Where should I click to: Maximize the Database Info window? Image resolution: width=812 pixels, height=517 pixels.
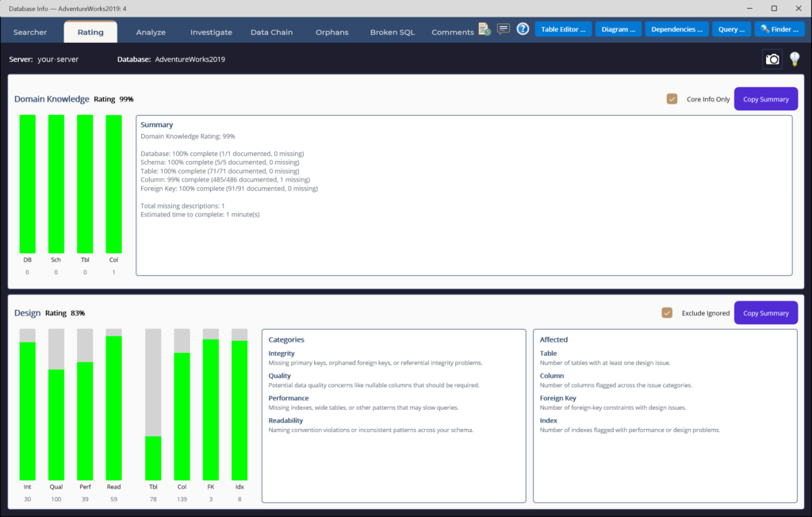point(774,8)
